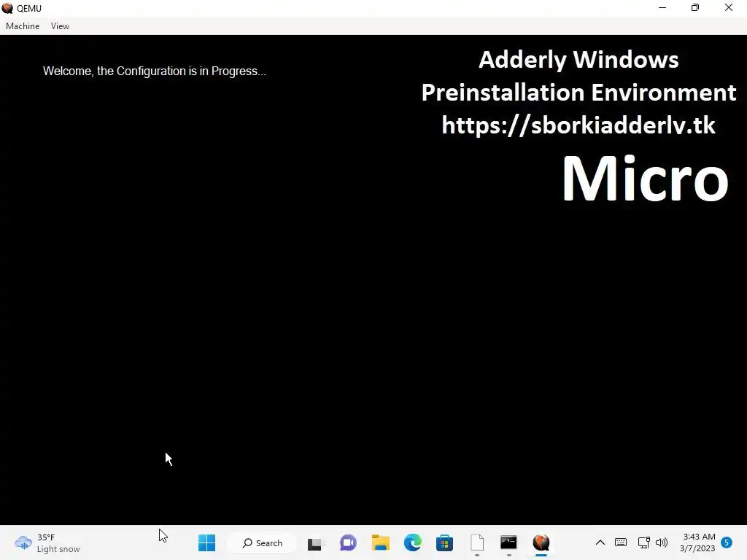Switch to the blank document taskbar app
The width and height of the screenshot is (747, 560).
tap(477, 542)
